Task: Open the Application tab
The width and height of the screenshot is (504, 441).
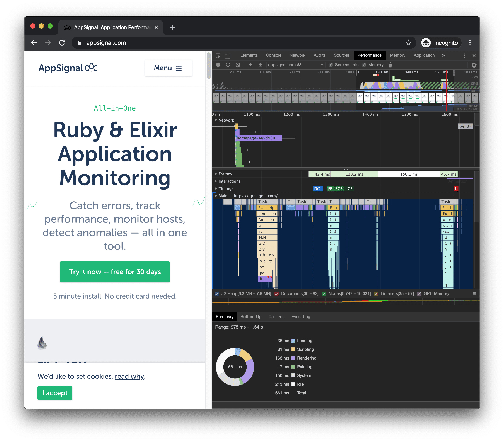Action: (424, 55)
